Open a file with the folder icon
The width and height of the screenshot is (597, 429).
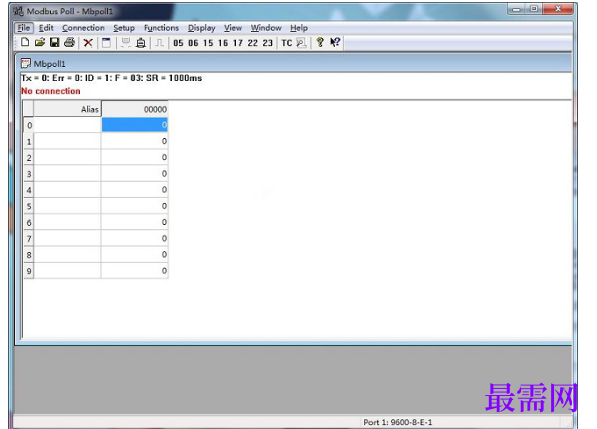(40, 43)
